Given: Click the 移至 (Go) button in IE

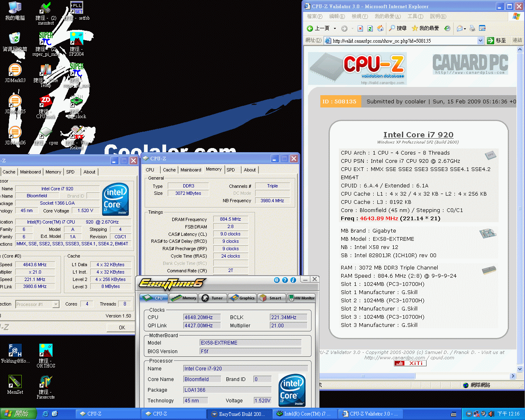Looking at the screenshot, I should click(x=497, y=40).
